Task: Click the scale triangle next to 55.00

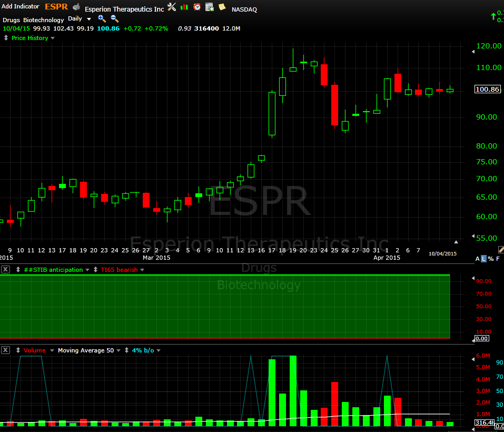Action: click(x=473, y=236)
